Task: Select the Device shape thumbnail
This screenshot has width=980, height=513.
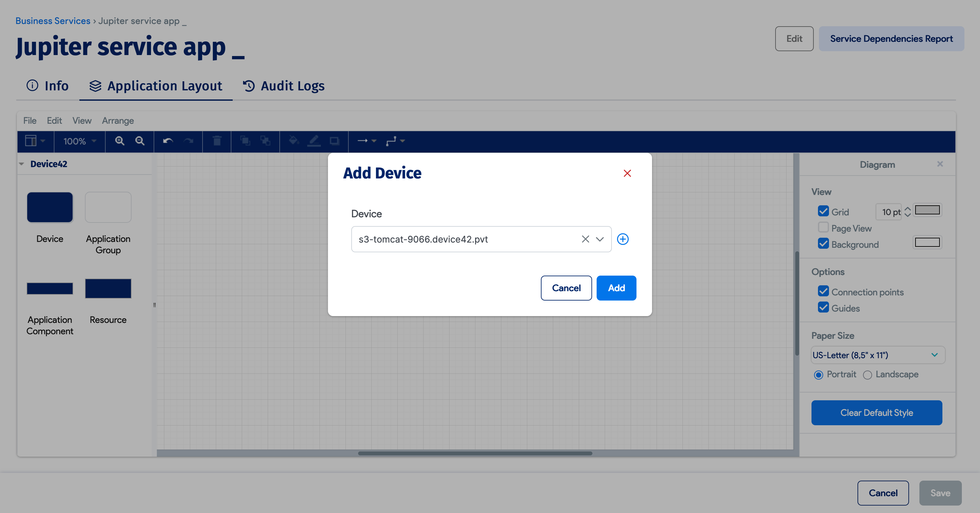Action: click(50, 207)
